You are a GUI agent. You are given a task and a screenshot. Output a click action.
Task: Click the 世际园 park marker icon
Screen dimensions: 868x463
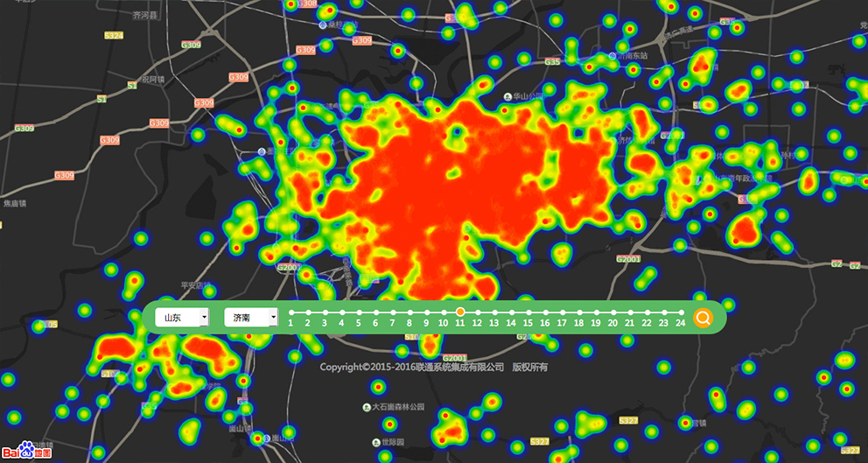pyautogui.click(x=375, y=442)
